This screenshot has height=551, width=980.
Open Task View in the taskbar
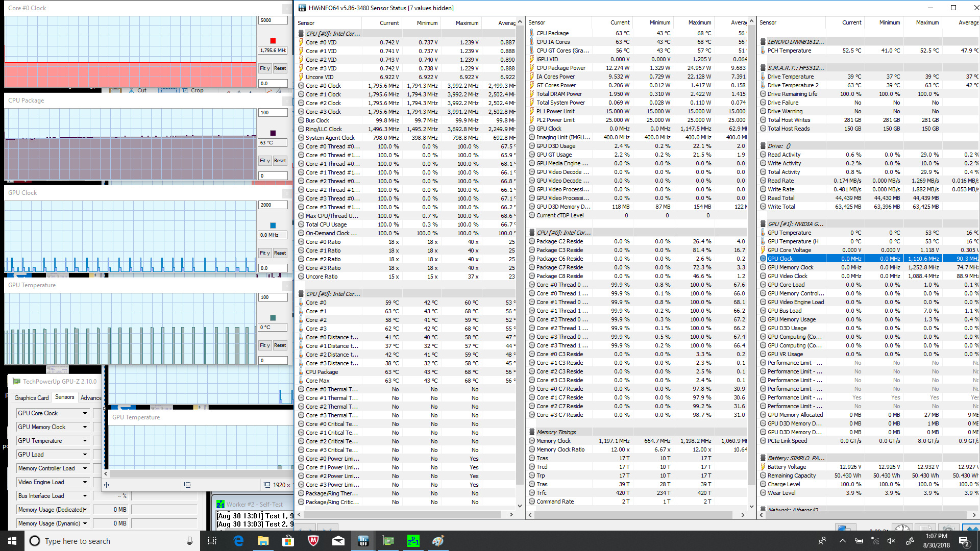(212, 541)
